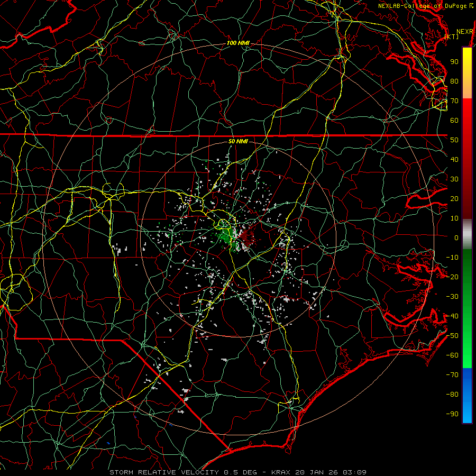
Task: Click the "100 NMI" range ring label
Action: pyautogui.click(x=238, y=43)
